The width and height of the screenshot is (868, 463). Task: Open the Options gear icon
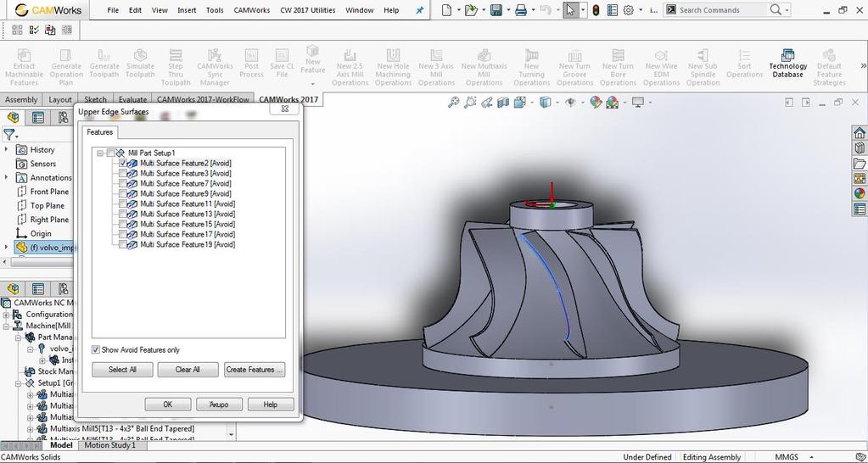(x=629, y=10)
